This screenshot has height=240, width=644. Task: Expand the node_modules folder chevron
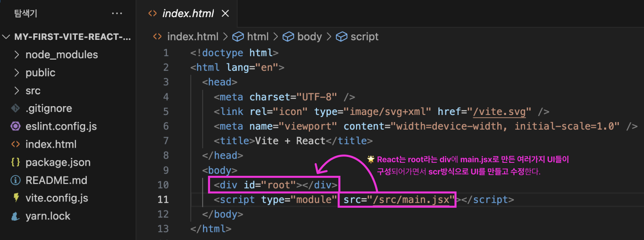17,55
